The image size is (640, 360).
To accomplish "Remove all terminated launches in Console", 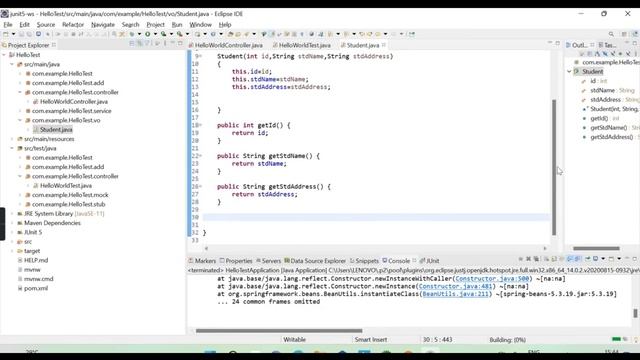I will (x=536, y=259).
